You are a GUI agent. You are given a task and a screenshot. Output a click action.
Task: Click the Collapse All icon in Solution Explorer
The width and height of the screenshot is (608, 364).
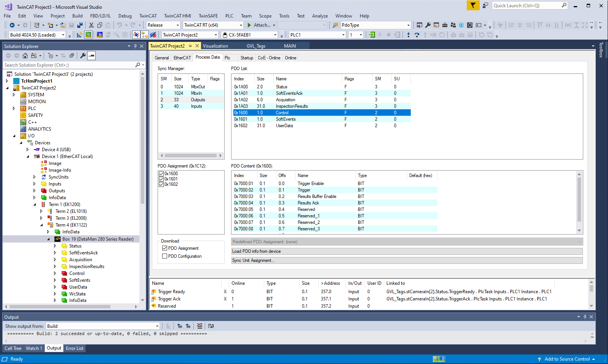71,56
